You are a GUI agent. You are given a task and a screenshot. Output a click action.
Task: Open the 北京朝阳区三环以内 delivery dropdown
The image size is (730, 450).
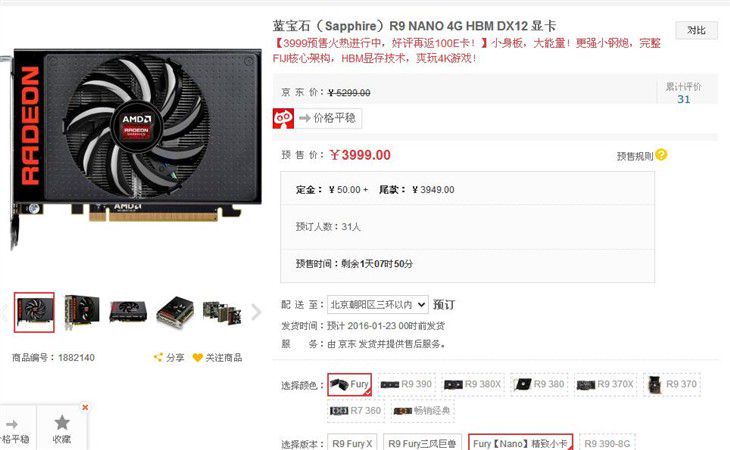coord(378,305)
